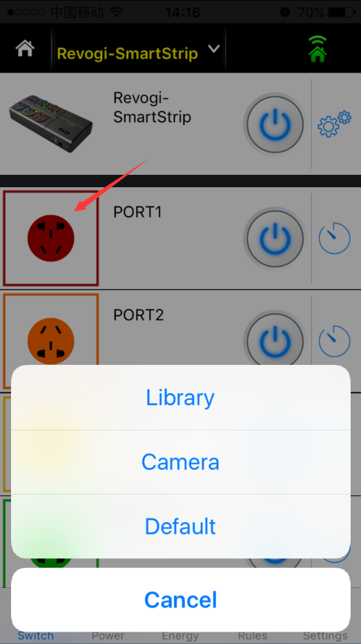
Task: Toggle PORT1 power button
Action: (x=275, y=238)
